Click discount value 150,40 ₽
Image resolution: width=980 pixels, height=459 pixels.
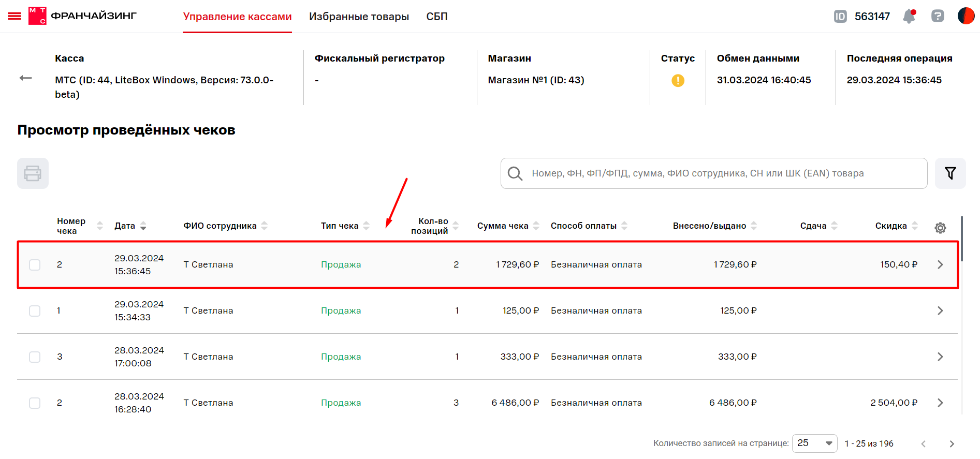(x=899, y=264)
